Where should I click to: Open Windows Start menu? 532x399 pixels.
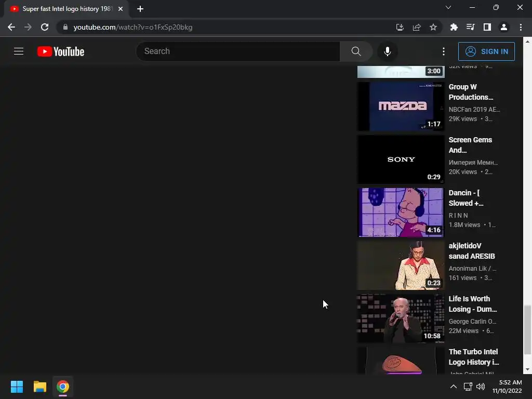pos(17,387)
